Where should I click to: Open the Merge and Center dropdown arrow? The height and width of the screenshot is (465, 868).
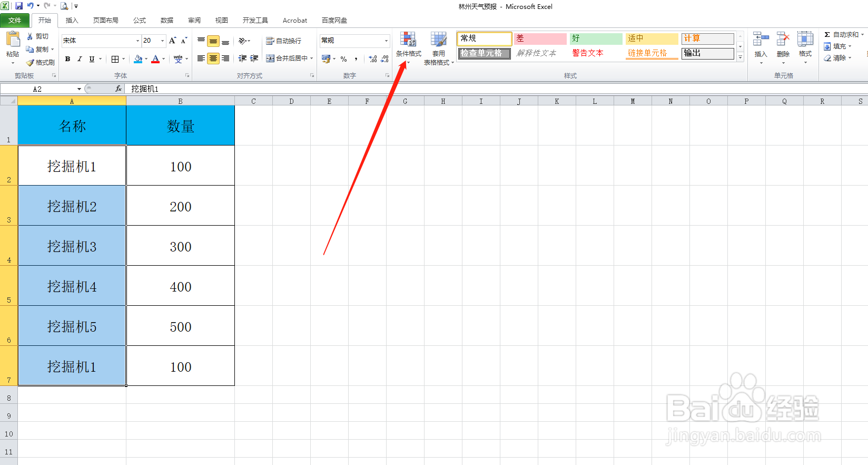coord(312,59)
